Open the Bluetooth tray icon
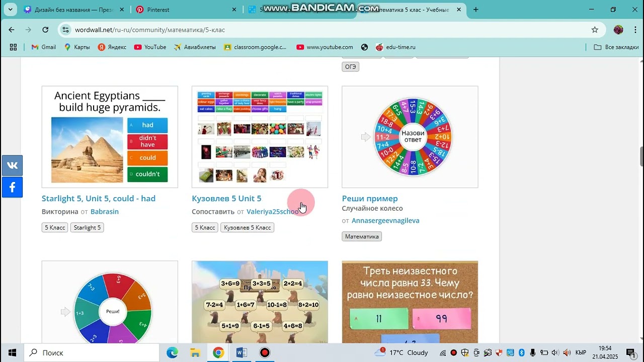The height and width of the screenshot is (362, 644). click(521, 352)
